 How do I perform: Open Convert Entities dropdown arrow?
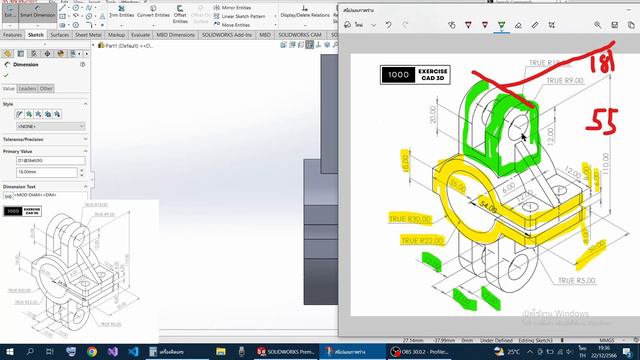153,26
